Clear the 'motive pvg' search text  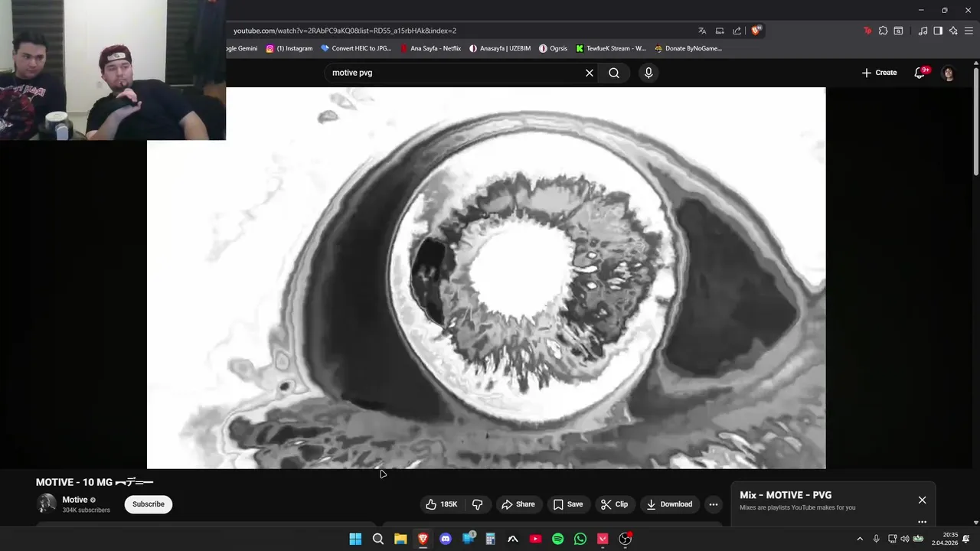click(590, 73)
